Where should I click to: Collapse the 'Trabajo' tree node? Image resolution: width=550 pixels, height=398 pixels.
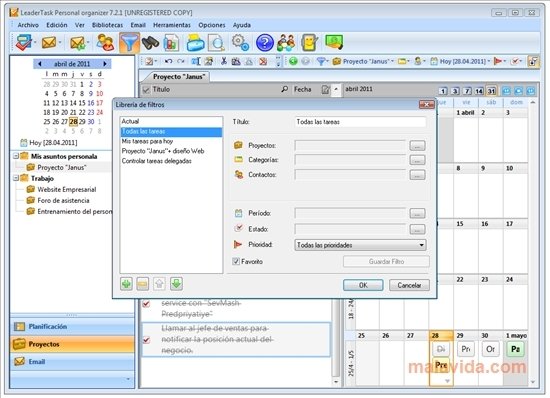pos(16,178)
